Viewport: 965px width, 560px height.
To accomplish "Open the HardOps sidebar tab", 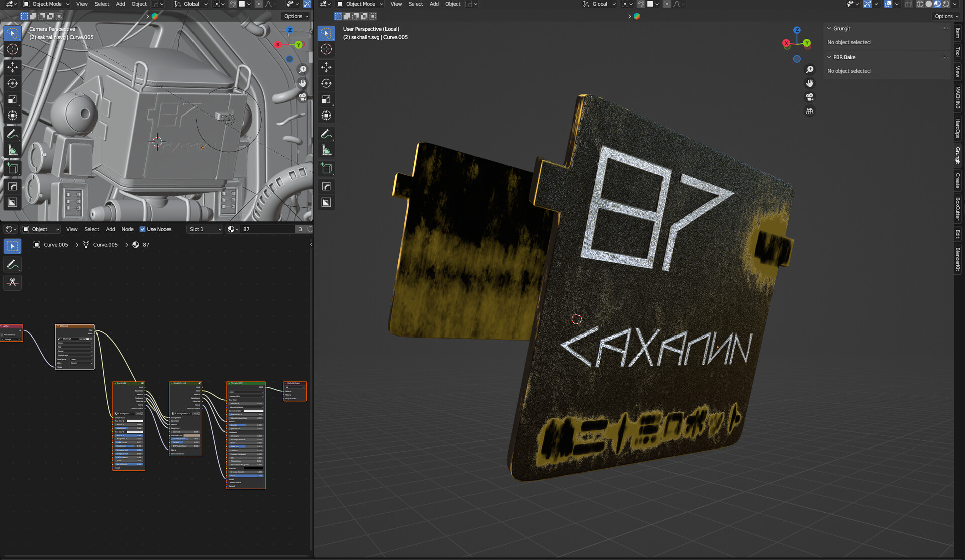I will [x=958, y=128].
